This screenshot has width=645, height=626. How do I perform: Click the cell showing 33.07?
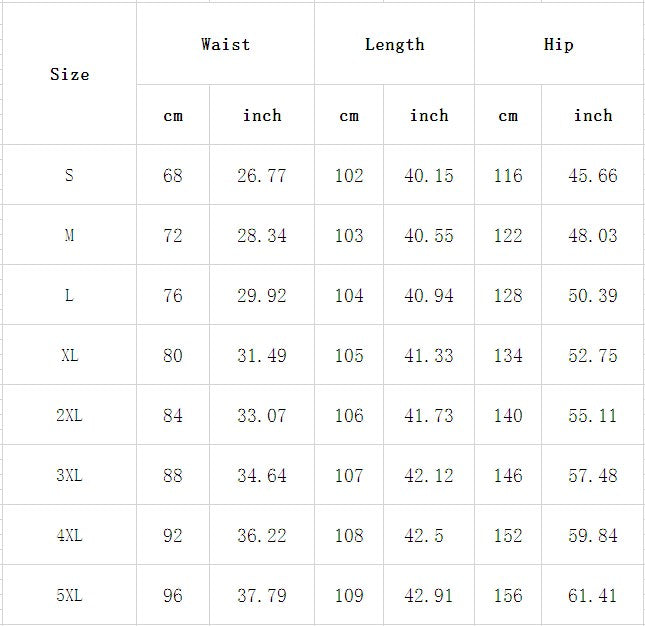(x=262, y=415)
